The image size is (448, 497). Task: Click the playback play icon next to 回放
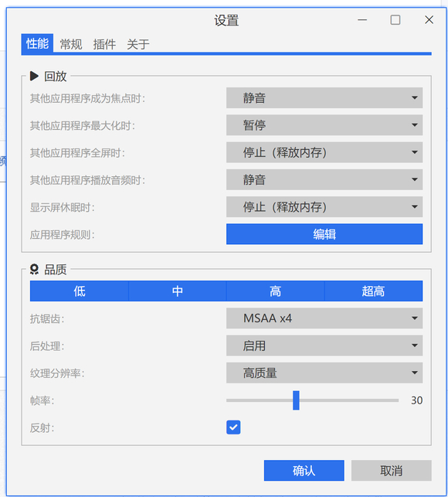34,76
